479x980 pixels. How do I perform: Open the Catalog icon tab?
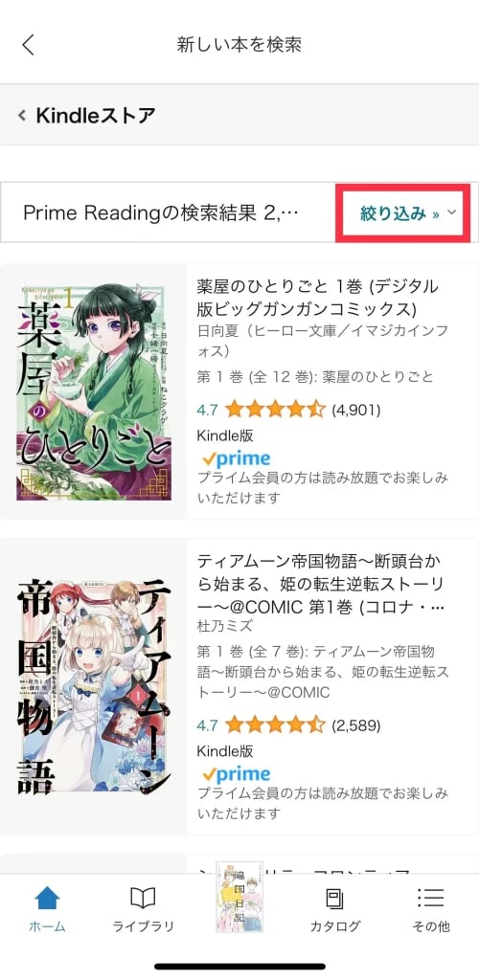pos(335,900)
